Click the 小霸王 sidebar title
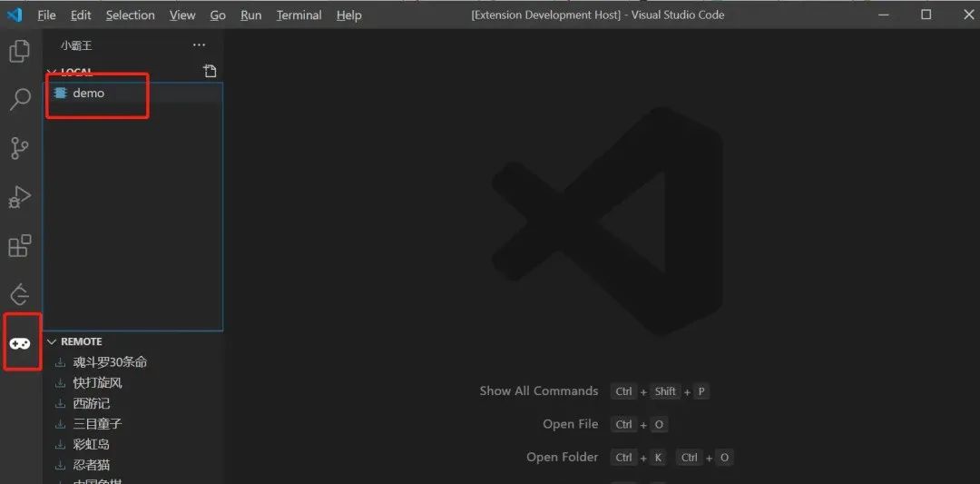 tap(76, 45)
